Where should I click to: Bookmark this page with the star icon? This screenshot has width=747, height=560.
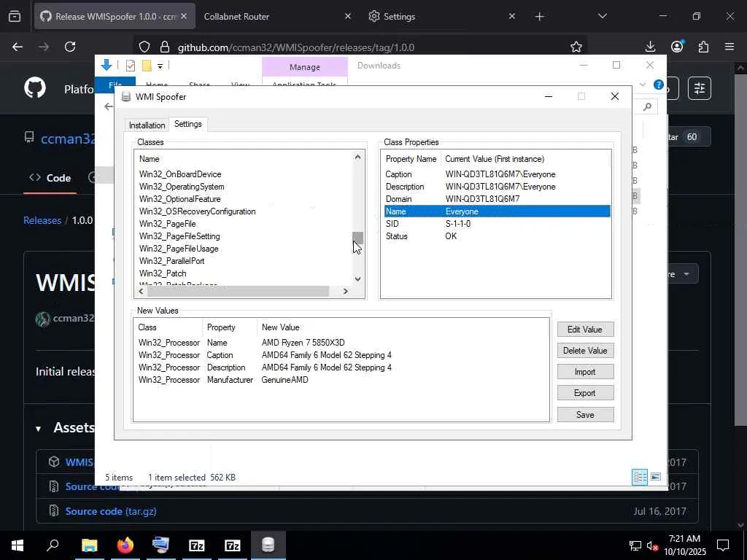pyautogui.click(x=576, y=47)
